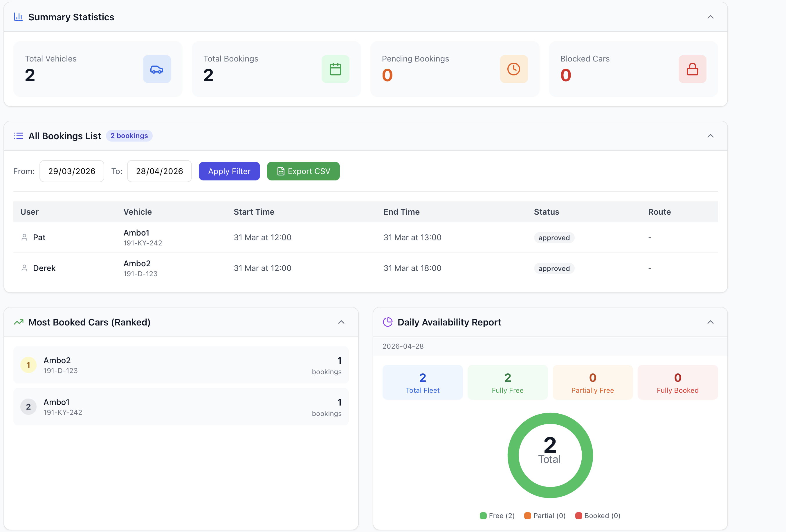The width and height of the screenshot is (786, 532).
Task: Apply the booking date filter
Action: [229, 171]
